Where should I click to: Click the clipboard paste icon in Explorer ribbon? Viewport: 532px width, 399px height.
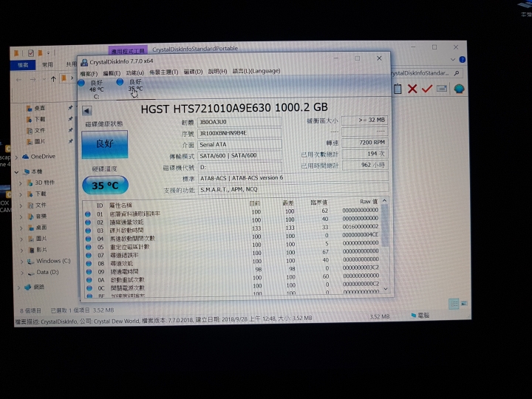coord(398,89)
